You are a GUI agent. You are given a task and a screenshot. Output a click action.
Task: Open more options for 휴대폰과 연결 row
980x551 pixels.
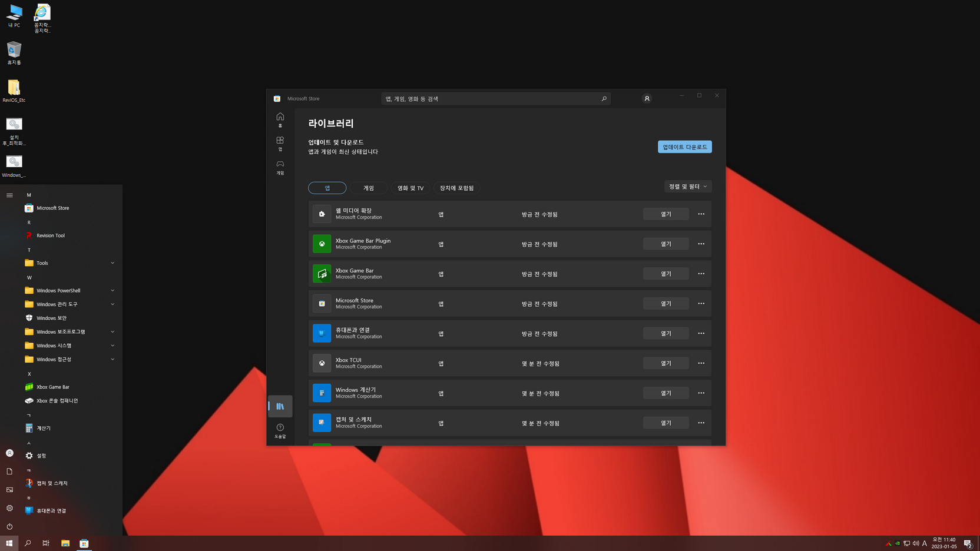point(701,333)
